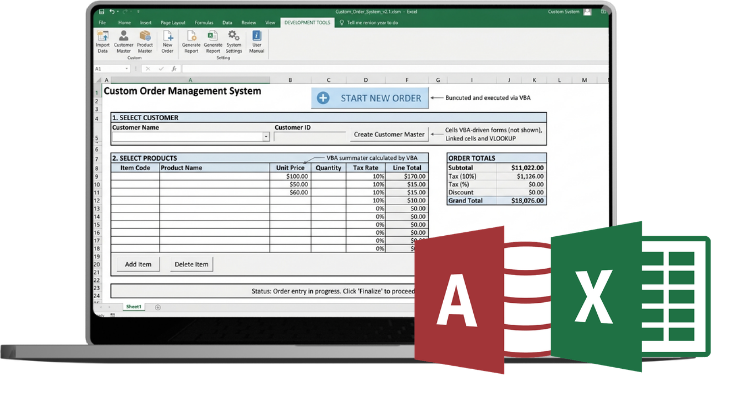Viewport: 743px width, 413px height.
Task: Click the formula bar confirm checkmark icon
Action: (161, 69)
